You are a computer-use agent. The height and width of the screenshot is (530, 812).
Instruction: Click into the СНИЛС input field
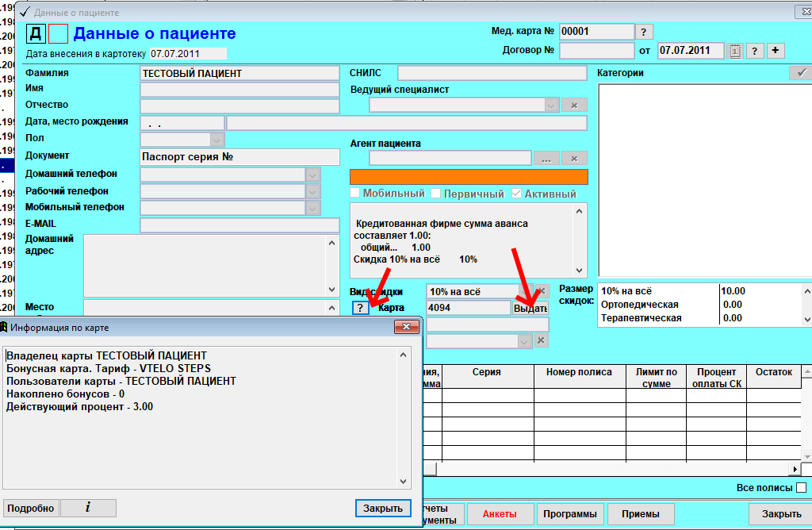492,73
